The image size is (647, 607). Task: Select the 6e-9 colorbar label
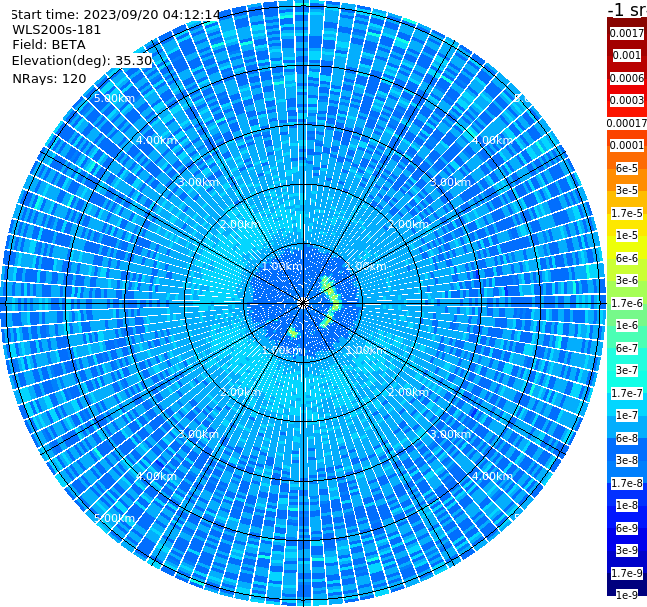tap(627, 528)
